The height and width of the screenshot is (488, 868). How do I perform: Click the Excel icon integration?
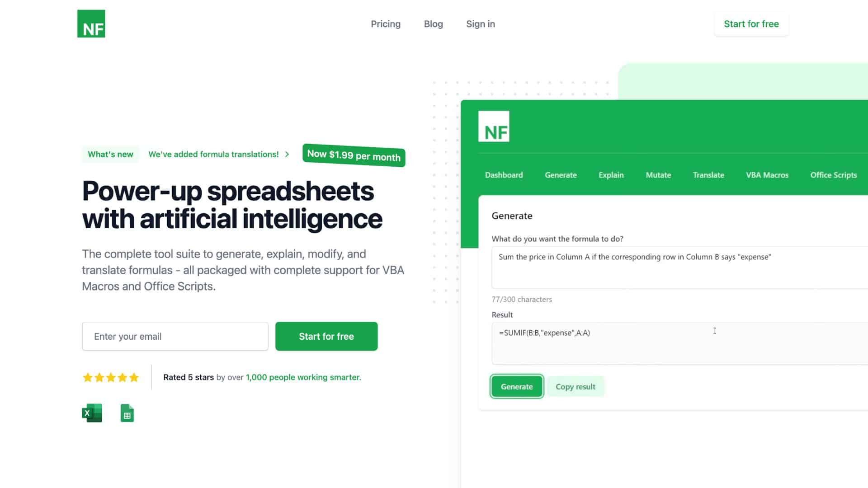coord(92,413)
